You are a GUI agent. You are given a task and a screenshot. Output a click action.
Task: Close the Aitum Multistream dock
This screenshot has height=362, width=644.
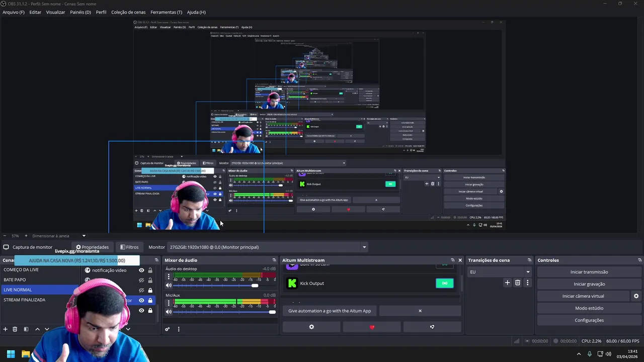coord(460,260)
